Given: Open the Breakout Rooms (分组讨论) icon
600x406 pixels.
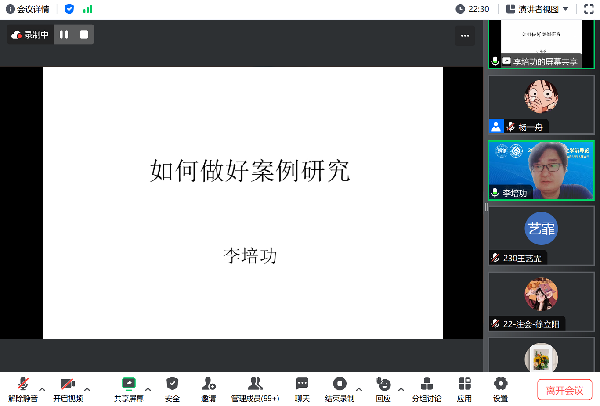Looking at the screenshot, I should pyautogui.click(x=426, y=385).
